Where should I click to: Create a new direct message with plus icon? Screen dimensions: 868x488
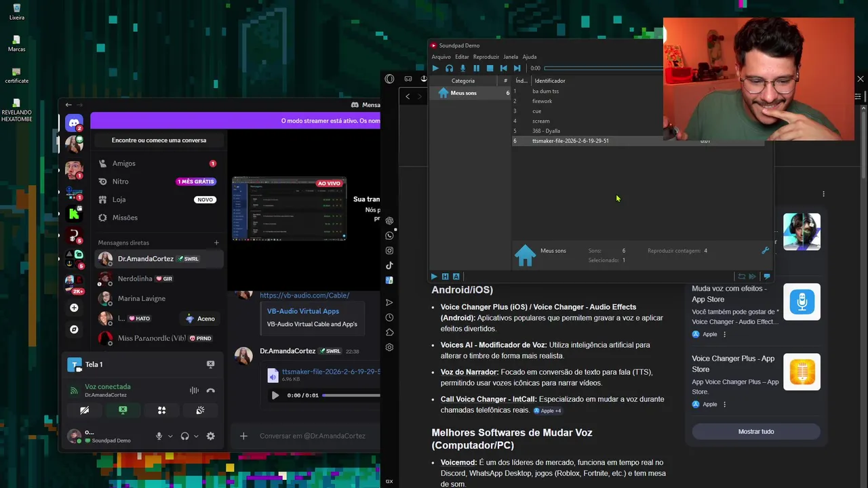[216, 243]
